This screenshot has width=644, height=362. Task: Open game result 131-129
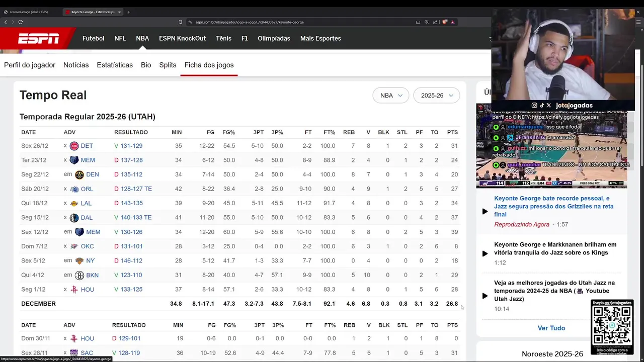pyautogui.click(x=131, y=146)
